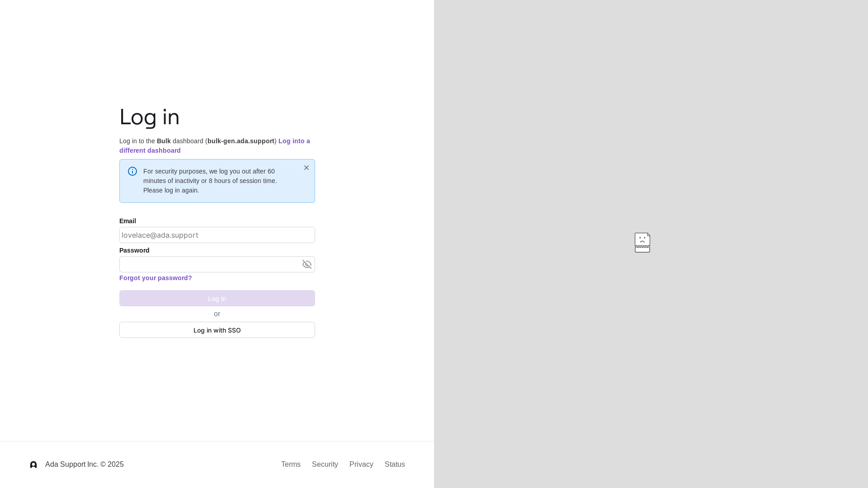Click the Email field label
Screen dimensions: 868x488
pyautogui.click(x=127, y=221)
